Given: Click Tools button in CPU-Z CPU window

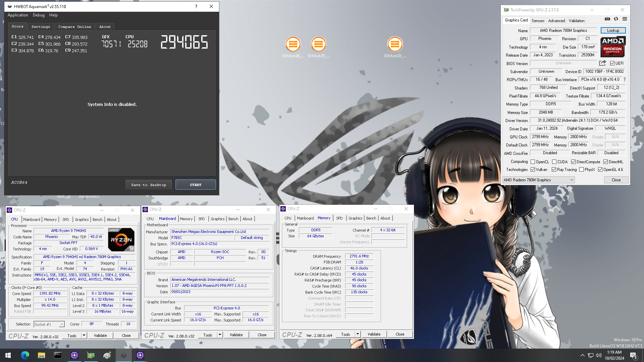Looking at the screenshot, I should (72, 336).
